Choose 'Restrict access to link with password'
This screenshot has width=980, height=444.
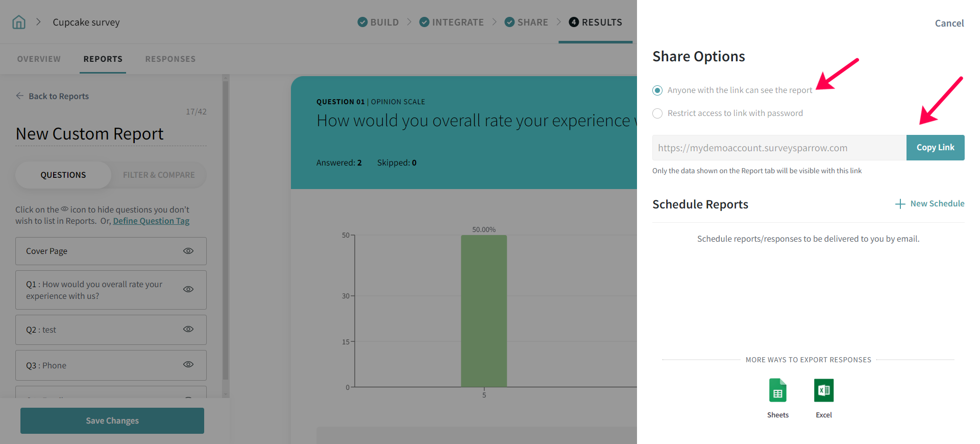point(657,113)
